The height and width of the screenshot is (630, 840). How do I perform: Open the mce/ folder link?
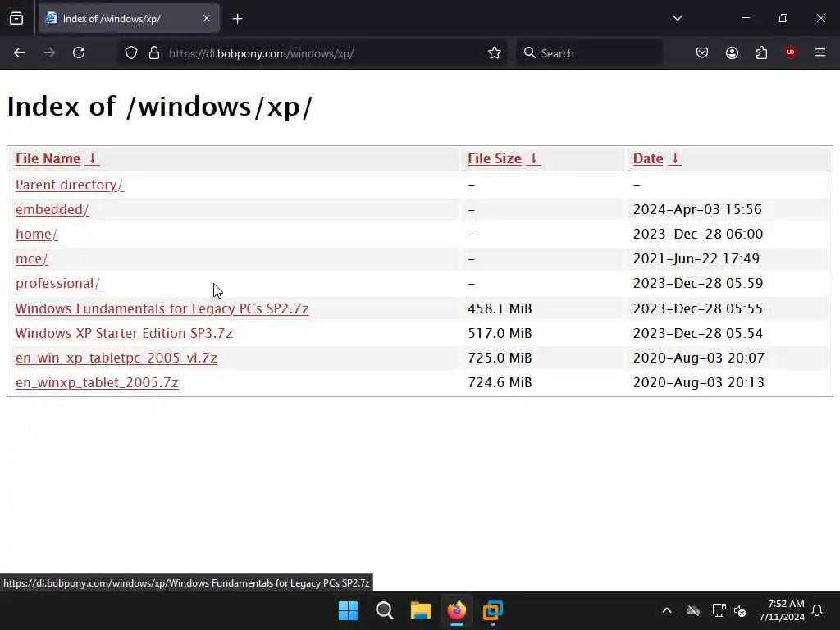pos(32,258)
